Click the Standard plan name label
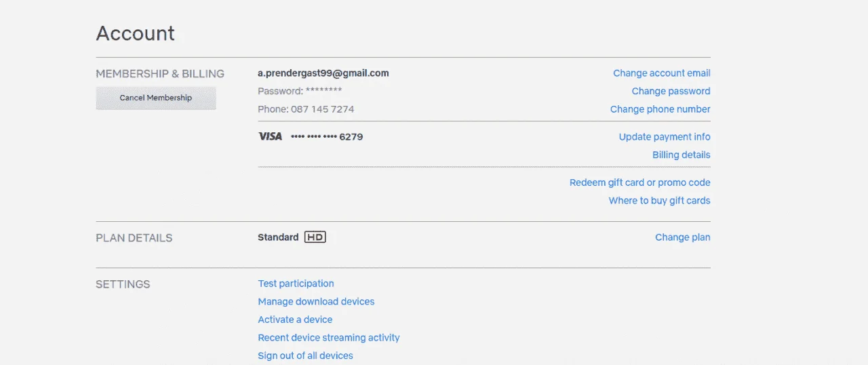868x365 pixels. 278,237
